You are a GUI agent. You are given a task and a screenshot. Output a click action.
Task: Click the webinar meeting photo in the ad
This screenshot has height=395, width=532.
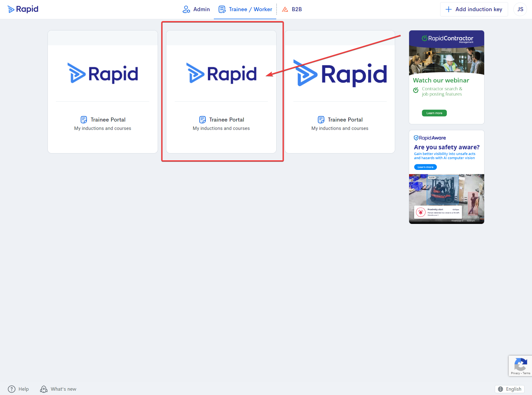447,60
